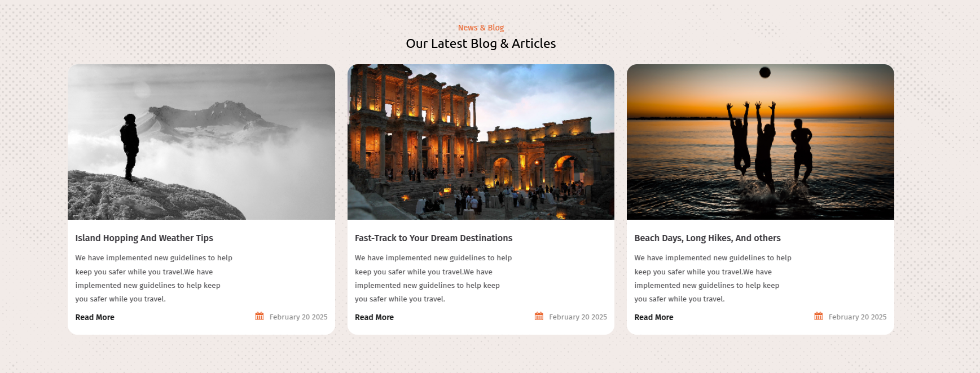
Task: Click February 20 2025 on Island Hopping card
Action: tap(298, 317)
